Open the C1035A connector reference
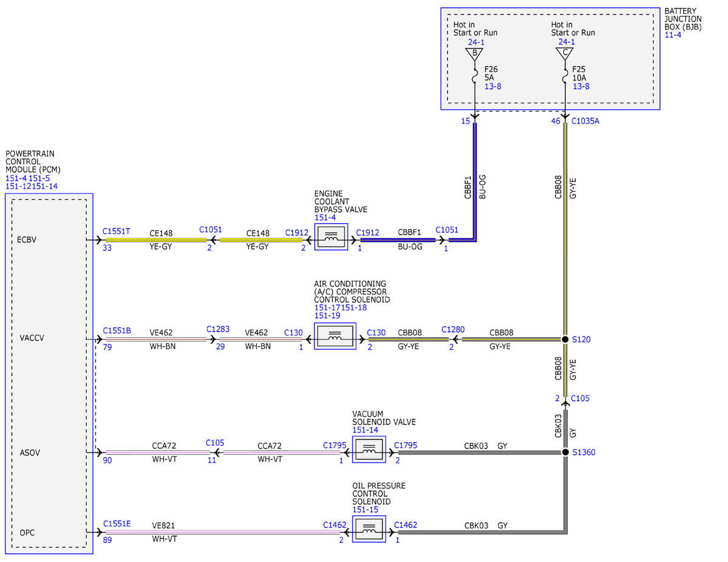The width and height of the screenshot is (728, 562). (585, 121)
